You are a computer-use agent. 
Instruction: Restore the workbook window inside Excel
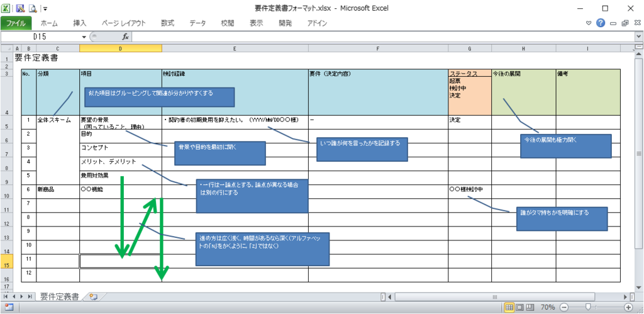click(625, 23)
